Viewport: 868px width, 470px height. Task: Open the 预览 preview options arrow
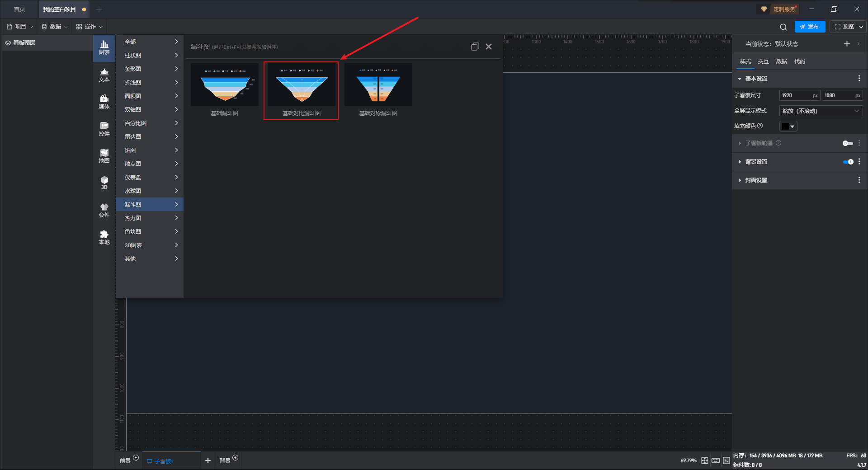(x=861, y=27)
